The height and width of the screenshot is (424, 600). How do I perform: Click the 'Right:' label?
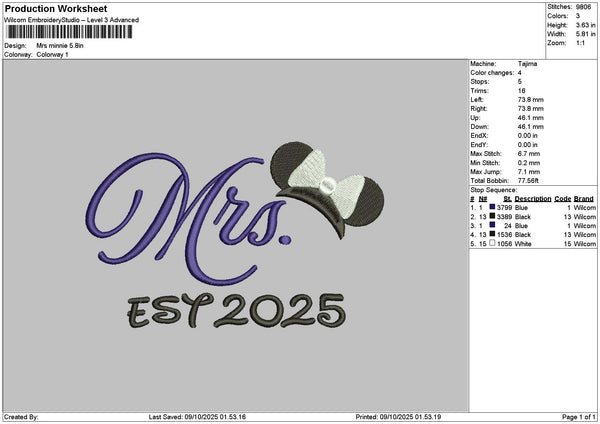(479, 109)
